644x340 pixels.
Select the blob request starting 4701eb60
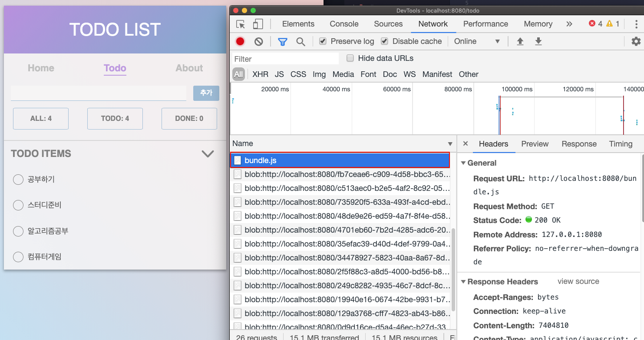tap(340, 230)
